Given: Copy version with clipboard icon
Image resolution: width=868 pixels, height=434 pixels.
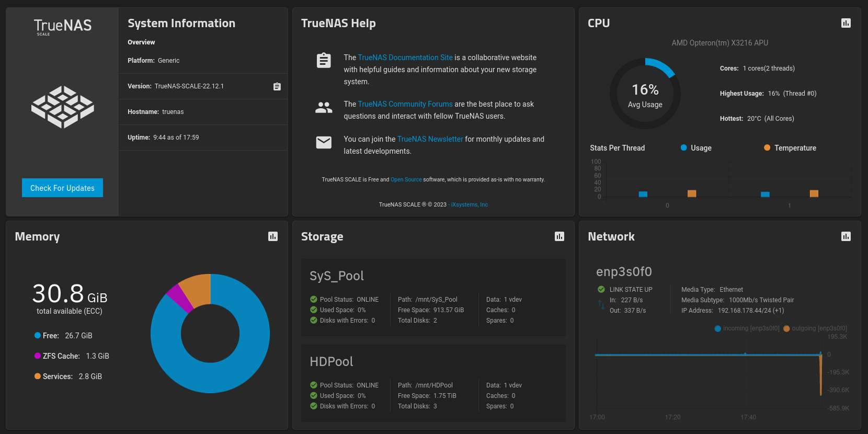Looking at the screenshot, I should (x=277, y=86).
